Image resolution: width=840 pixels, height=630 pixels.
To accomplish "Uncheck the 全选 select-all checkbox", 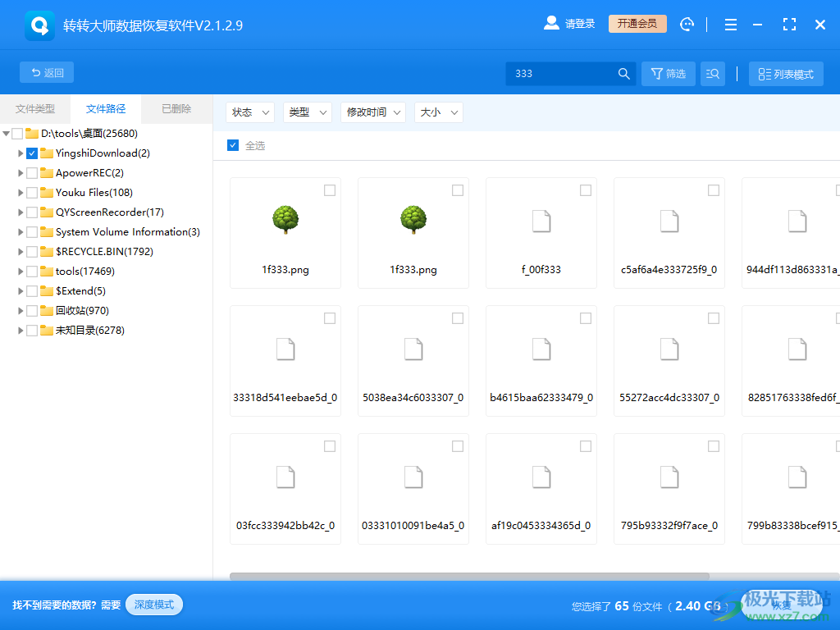I will tap(232, 145).
